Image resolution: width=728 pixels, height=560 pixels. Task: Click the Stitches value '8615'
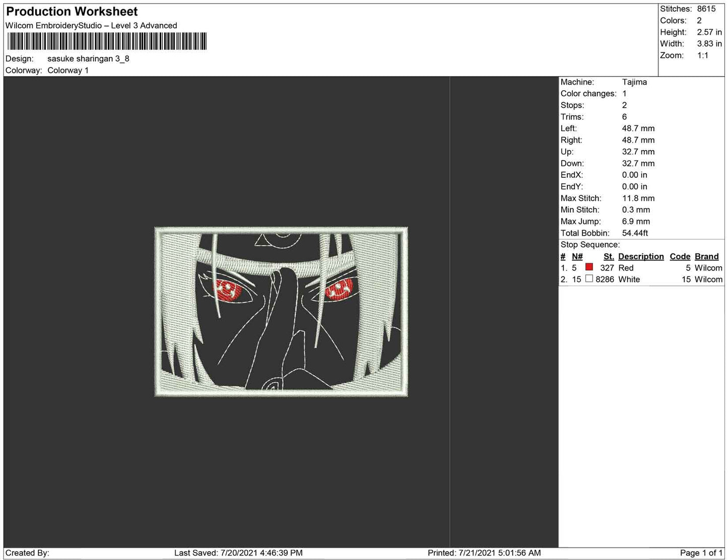coord(706,9)
